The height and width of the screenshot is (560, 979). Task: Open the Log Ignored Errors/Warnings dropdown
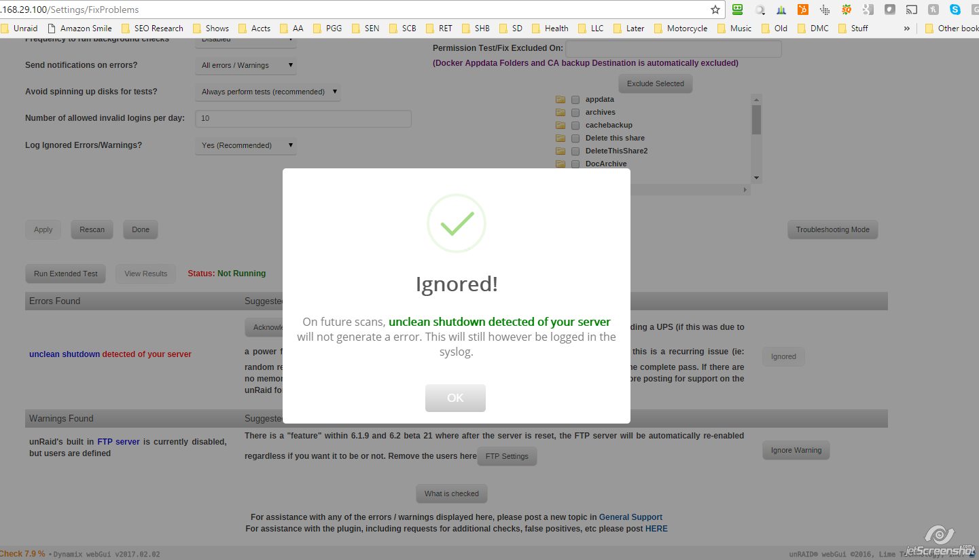tap(246, 145)
